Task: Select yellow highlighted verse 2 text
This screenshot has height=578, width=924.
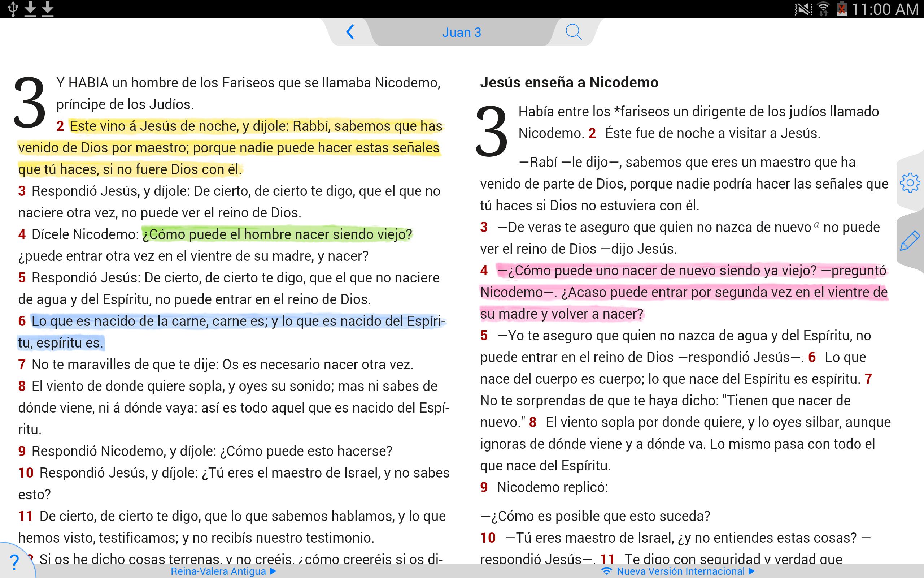Action: [230, 147]
